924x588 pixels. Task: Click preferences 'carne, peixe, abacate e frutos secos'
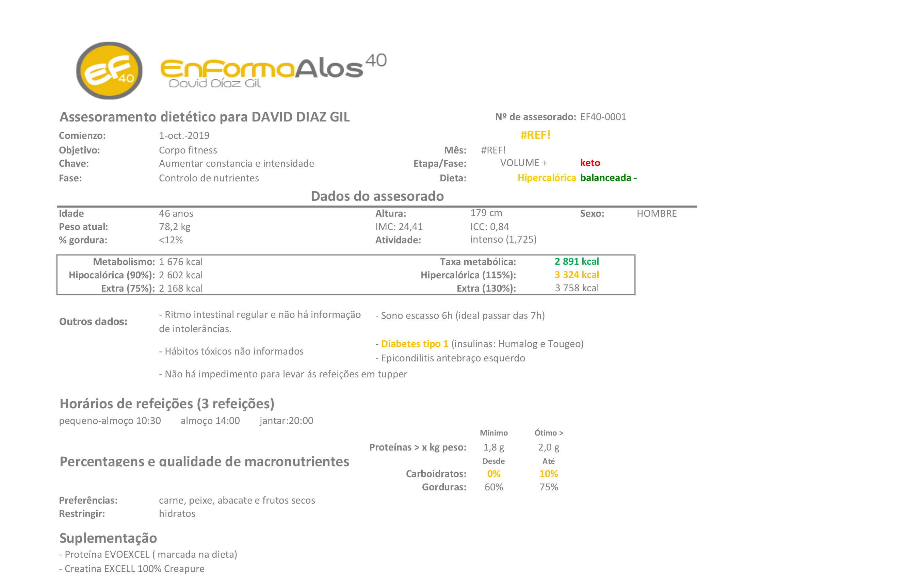[237, 500]
